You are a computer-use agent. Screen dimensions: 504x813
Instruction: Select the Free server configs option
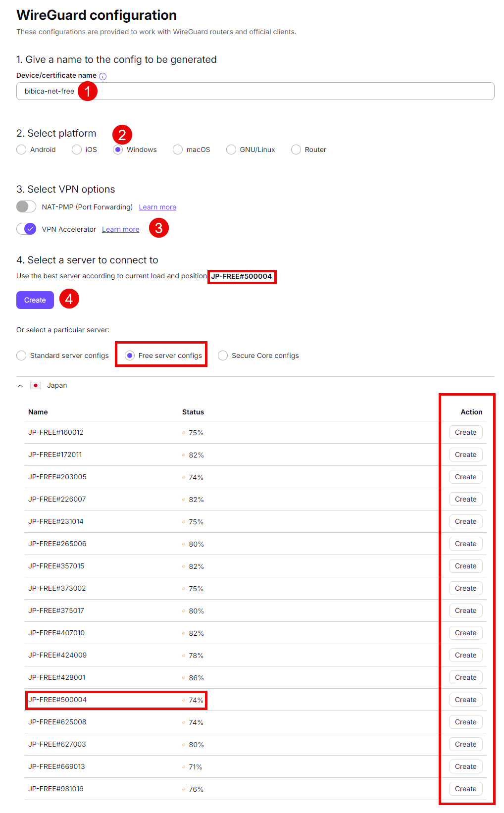click(x=130, y=356)
